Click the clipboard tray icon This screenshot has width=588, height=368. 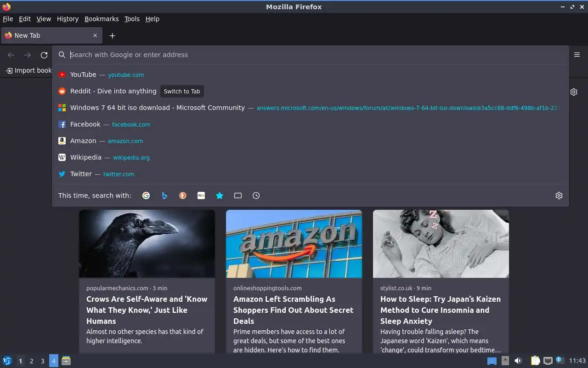(x=535, y=361)
